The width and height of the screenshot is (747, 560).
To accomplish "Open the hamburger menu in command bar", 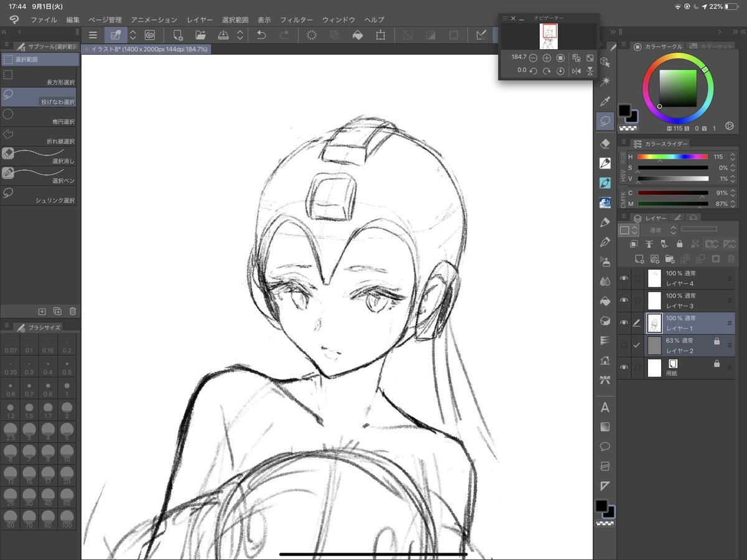I will (93, 35).
